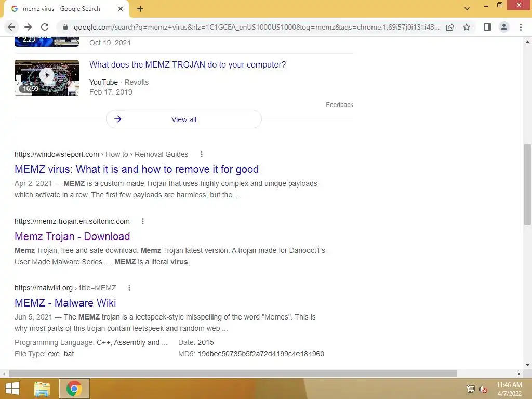The width and height of the screenshot is (532, 399).
Task: Click 'Programming Language: C++, Assembly' text
Action: coord(91,342)
